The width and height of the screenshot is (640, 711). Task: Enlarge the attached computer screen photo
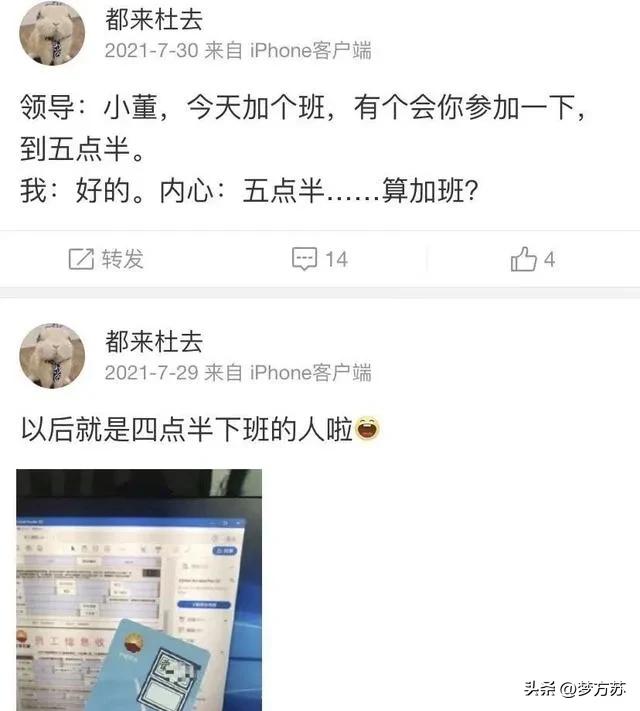[x=139, y=590]
